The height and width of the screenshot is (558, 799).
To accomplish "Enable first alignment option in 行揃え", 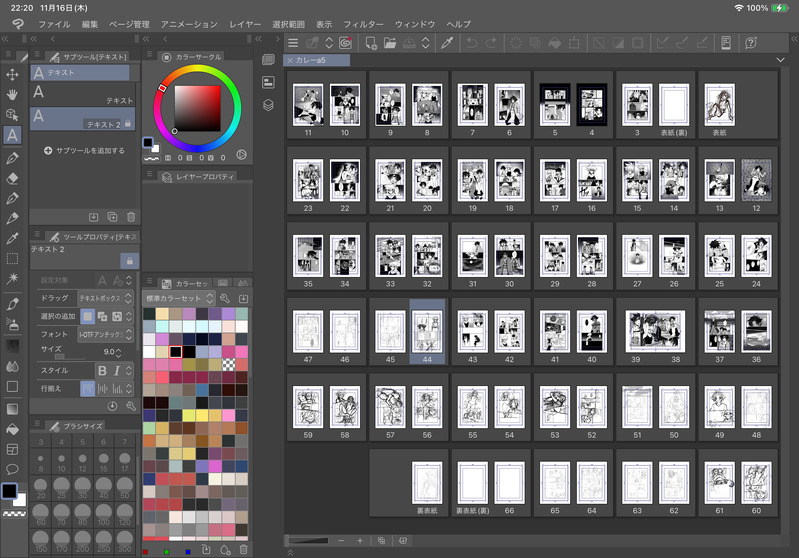I will click(88, 389).
